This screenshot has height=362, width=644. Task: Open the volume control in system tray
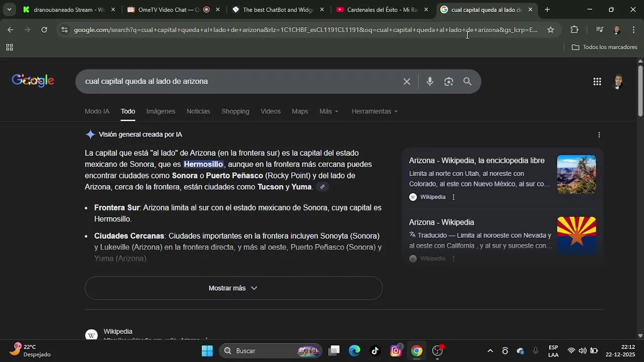tap(582, 351)
